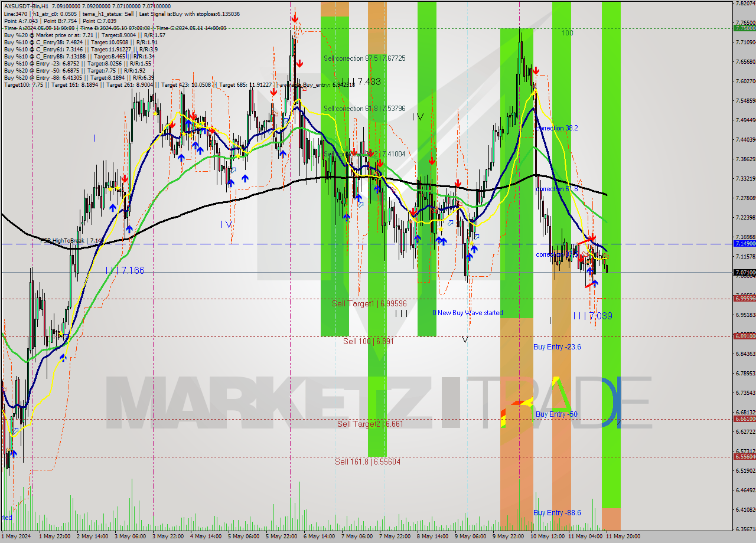The width and height of the screenshot is (756, 543).
Task: Click the 'I I | 7.166' wave label
Action: (x=125, y=270)
